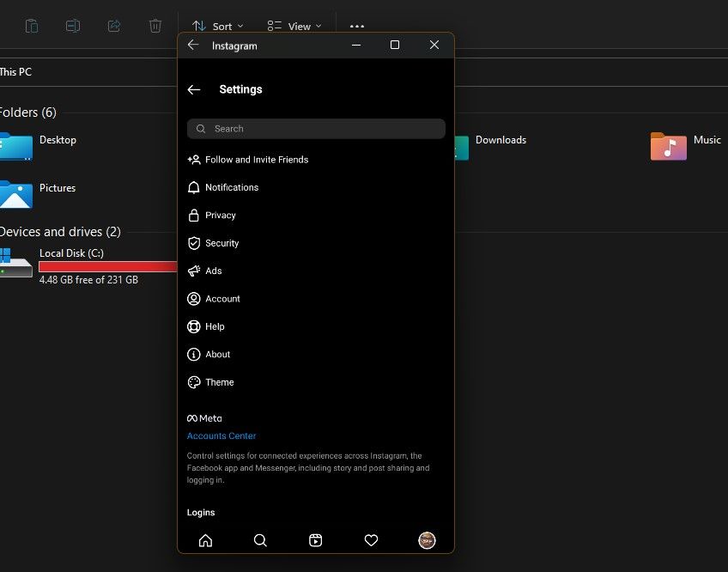Click the Share icon in File Explorer toolbar
Screen dimensions: 728x572
pos(114,26)
